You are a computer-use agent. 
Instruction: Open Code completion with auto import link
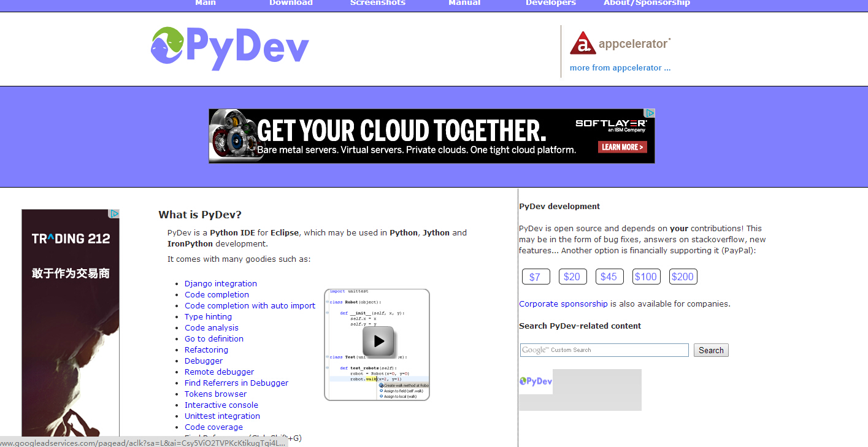(x=250, y=305)
